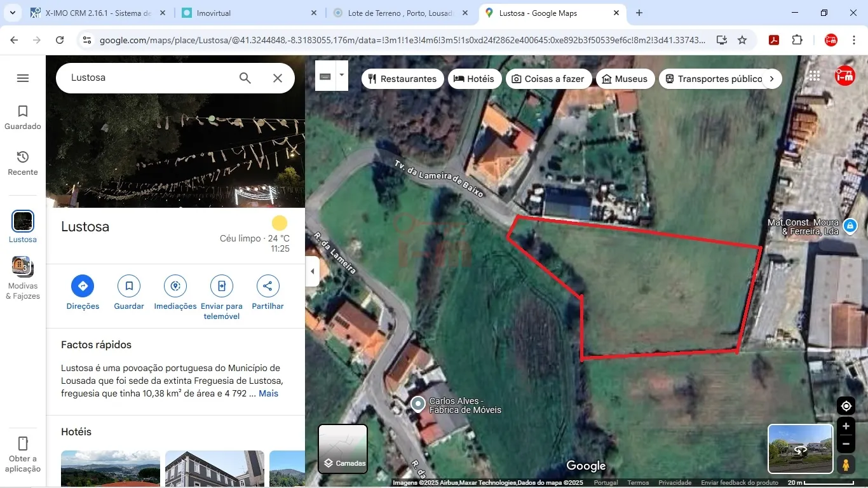Toggle the Camadas layers map view
The height and width of the screenshot is (488, 868).
tap(343, 449)
